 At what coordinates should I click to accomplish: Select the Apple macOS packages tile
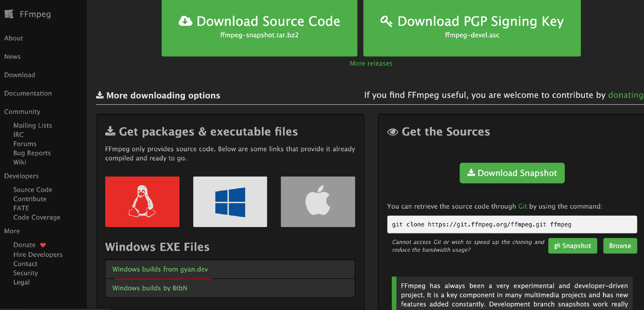pyautogui.click(x=318, y=201)
